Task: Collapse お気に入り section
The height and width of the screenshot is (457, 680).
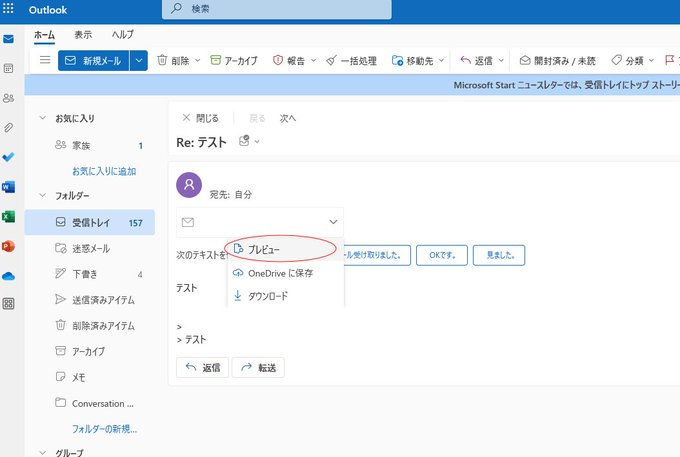Action: click(x=42, y=118)
